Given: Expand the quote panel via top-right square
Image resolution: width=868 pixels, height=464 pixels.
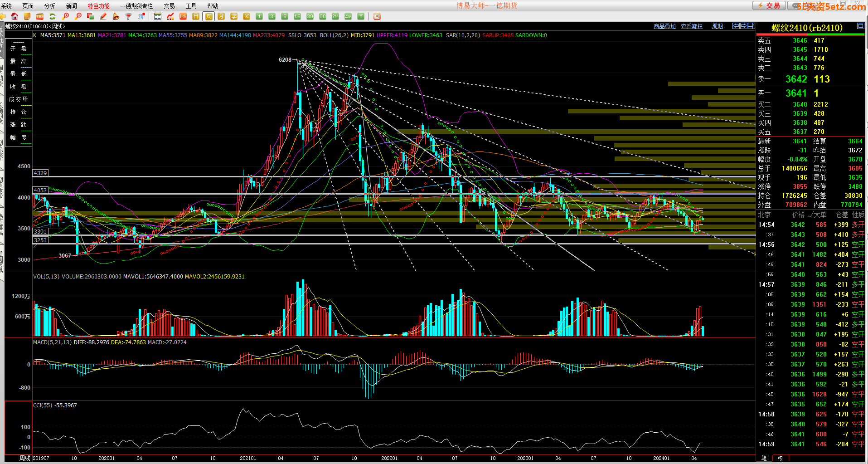Looking at the screenshot, I should pyautogui.click(x=860, y=26).
